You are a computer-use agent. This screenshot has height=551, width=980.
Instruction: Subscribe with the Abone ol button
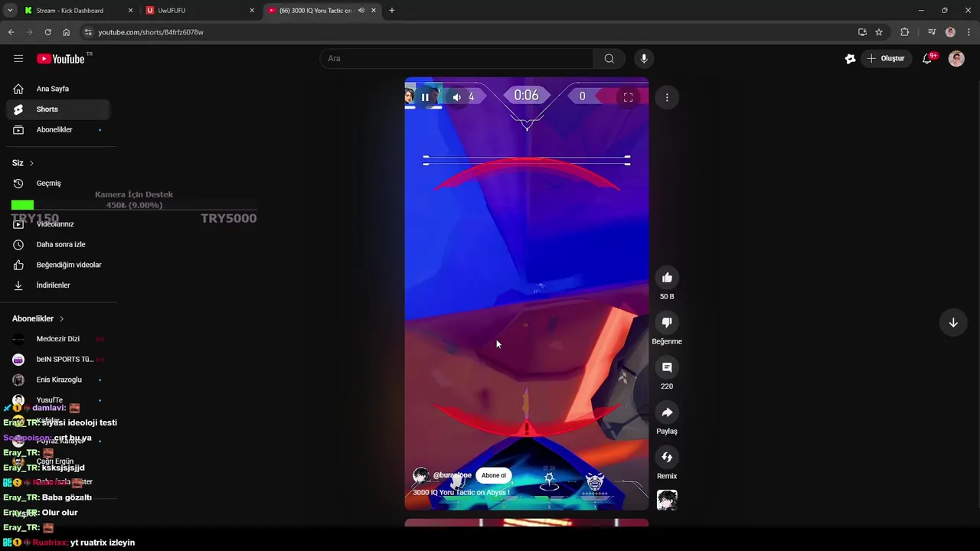tap(493, 475)
